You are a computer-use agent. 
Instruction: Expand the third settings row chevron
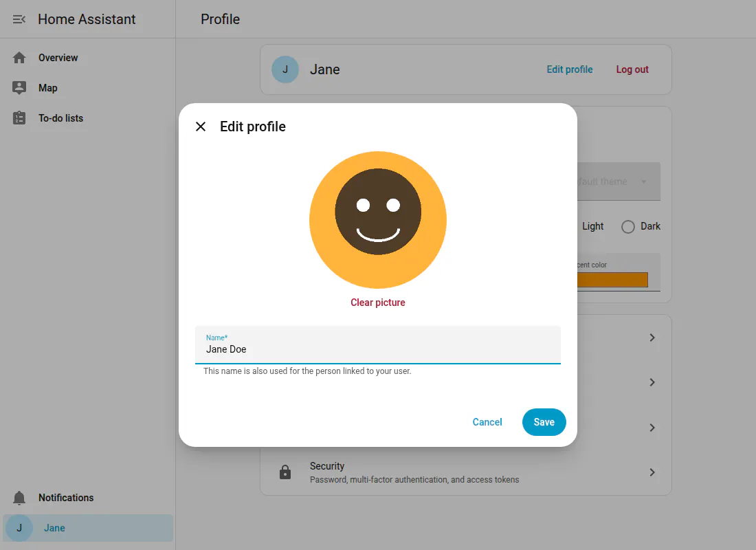(x=652, y=428)
